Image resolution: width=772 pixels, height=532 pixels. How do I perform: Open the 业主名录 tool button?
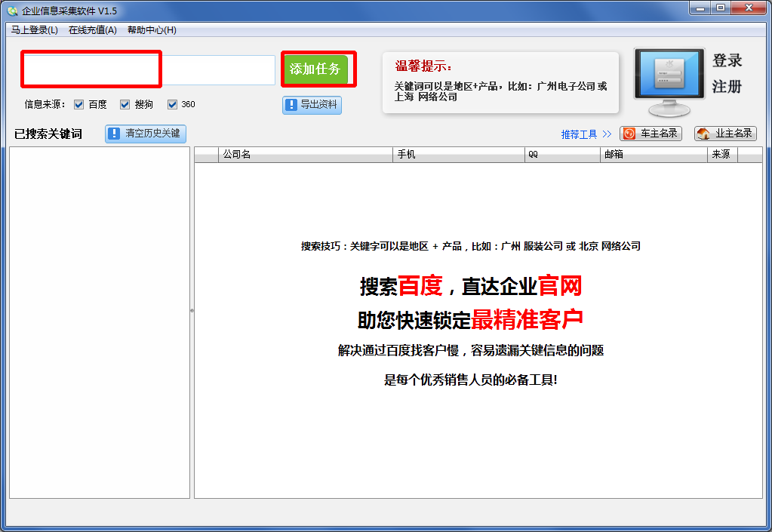coord(725,134)
